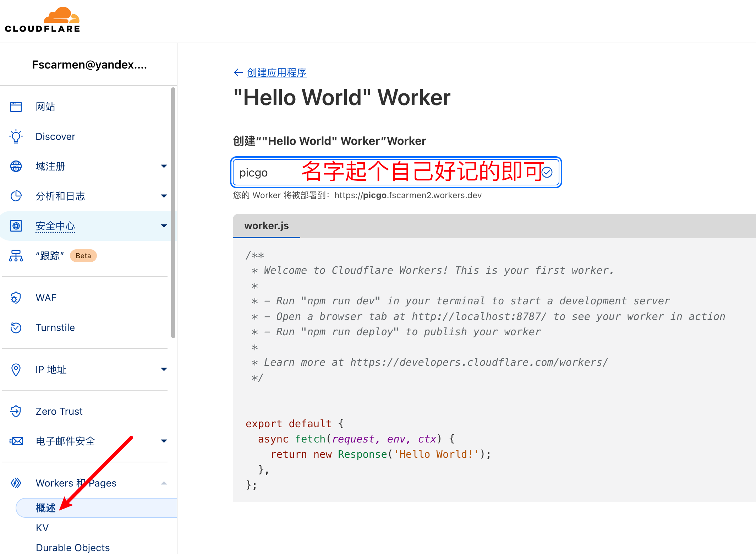Expand the 电子邮件安全 arrow

tap(164, 441)
